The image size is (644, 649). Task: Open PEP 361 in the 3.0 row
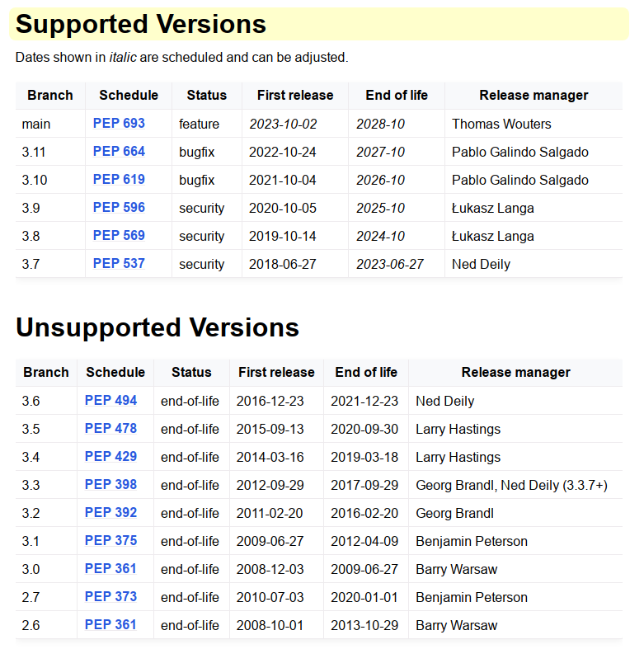click(110, 569)
